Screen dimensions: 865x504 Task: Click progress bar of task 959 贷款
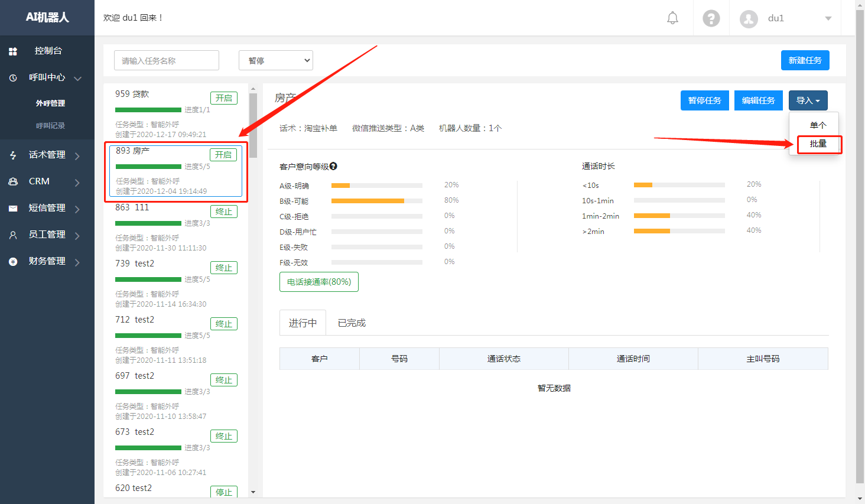tap(148, 110)
